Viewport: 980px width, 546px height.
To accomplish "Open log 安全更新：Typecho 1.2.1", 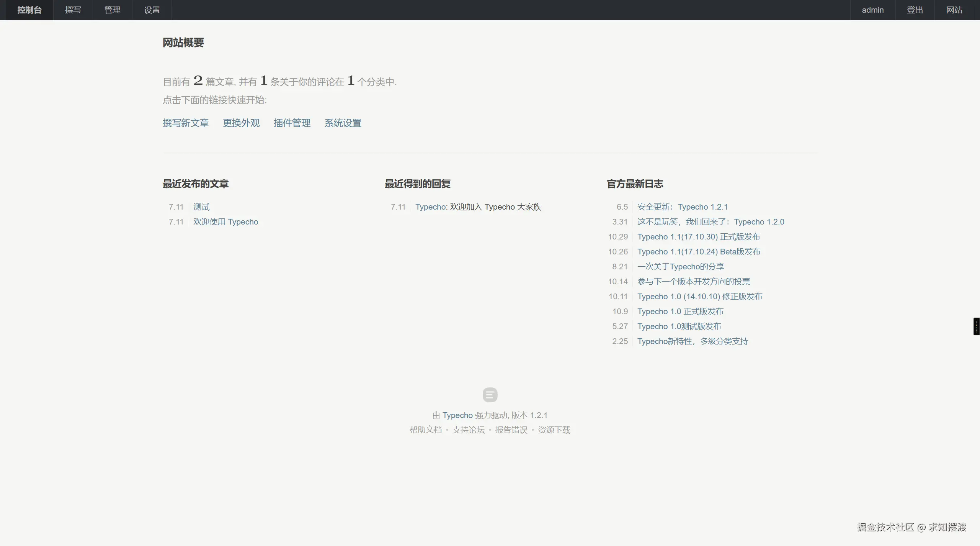I will pos(683,207).
